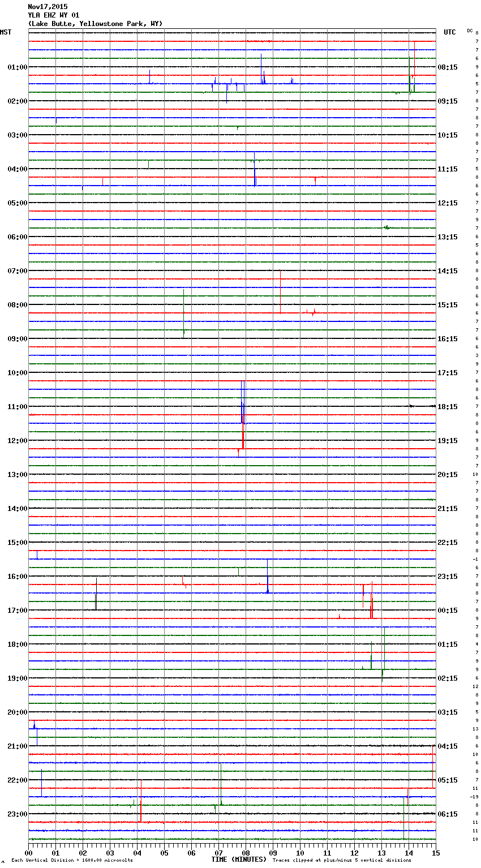Screen dimensions: 481x868
Task: Click the 10:15 UTC time label
Action: (x=448, y=135)
